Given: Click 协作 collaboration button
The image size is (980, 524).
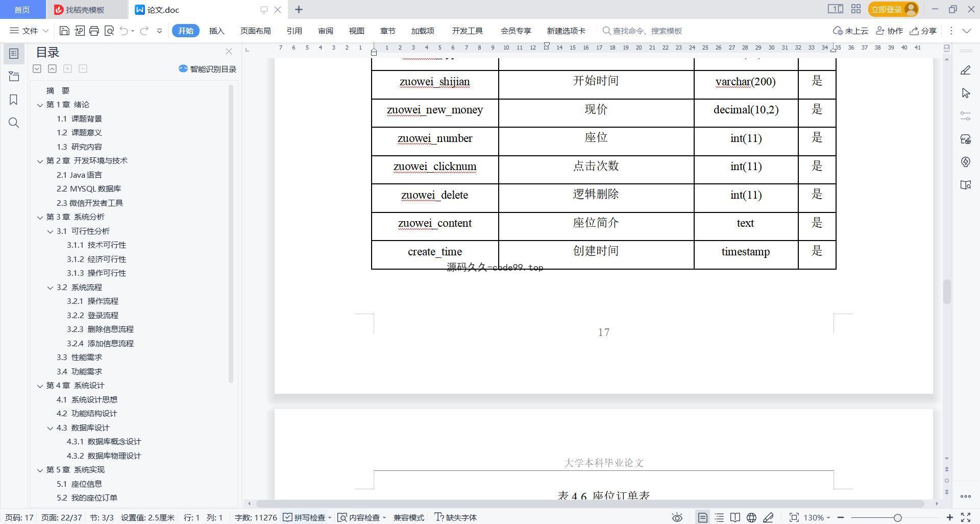Looking at the screenshot, I should coord(889,31).
